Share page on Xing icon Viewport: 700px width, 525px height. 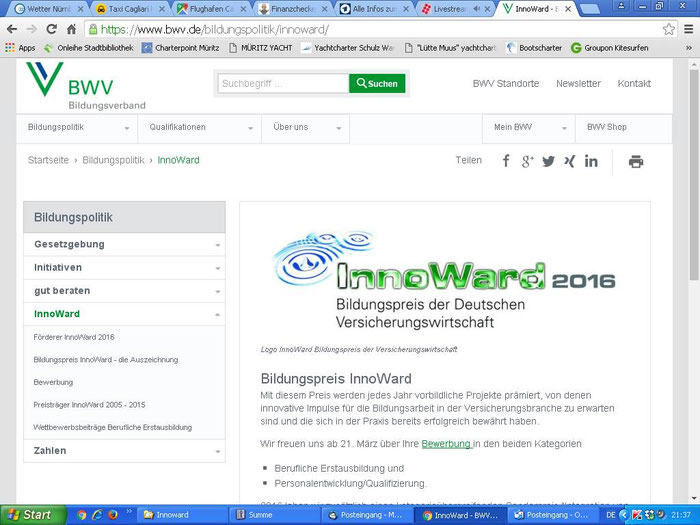click(569, 161)
